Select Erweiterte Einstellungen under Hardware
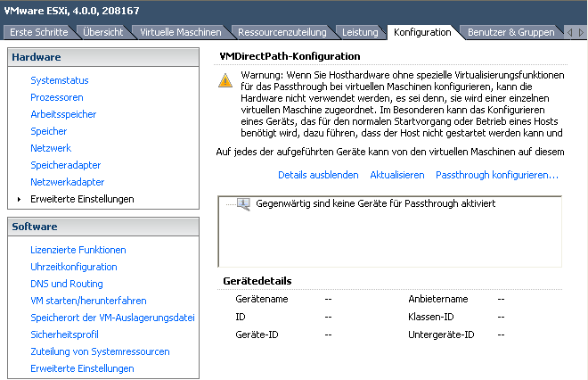588x380 pixels. tap(82, 199)
